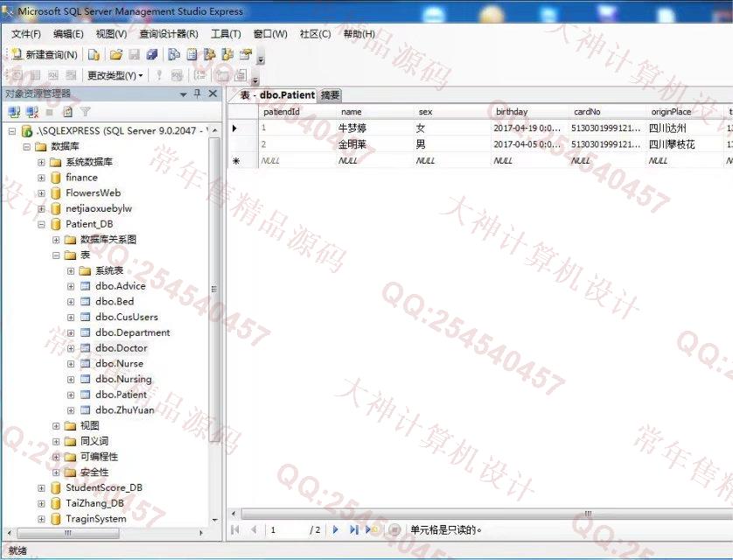This screenshot has width=733, height=560.
Task: Click the New Query (新建查询) button
Action: (45, 55)
